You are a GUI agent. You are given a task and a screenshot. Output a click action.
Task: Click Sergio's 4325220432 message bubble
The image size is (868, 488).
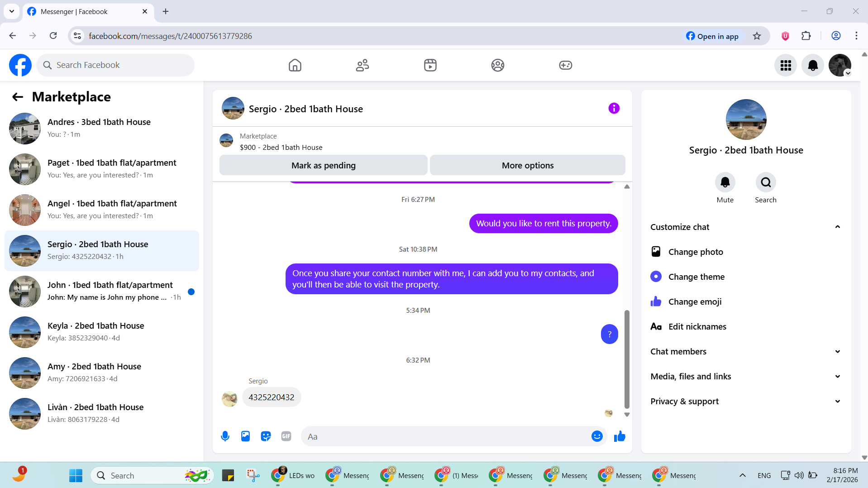pos(272,397)
